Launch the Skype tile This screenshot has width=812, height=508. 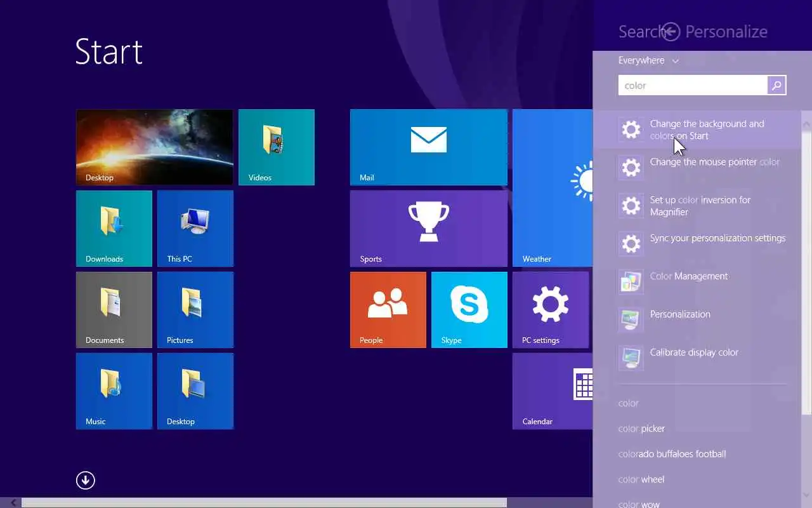[469, 310]
